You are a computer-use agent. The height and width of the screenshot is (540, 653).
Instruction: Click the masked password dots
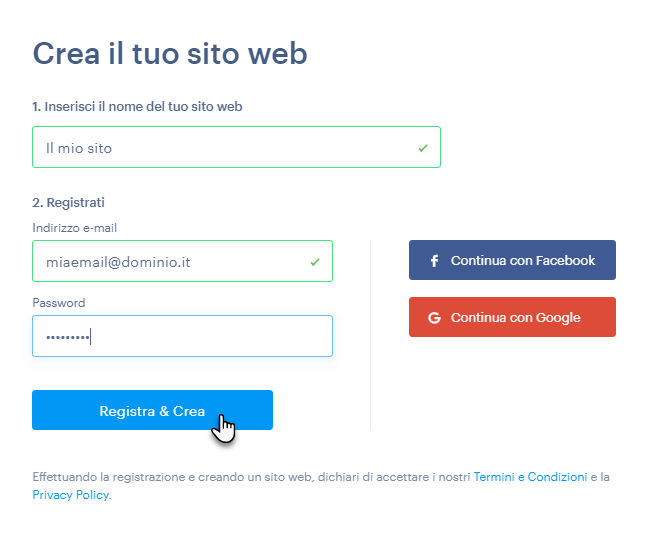(67, 337)
